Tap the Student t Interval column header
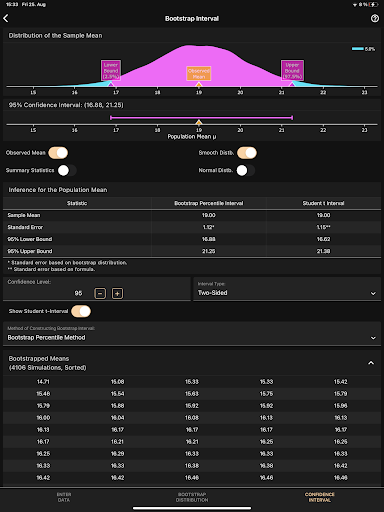384x512 pixels. tap(323, 203)
